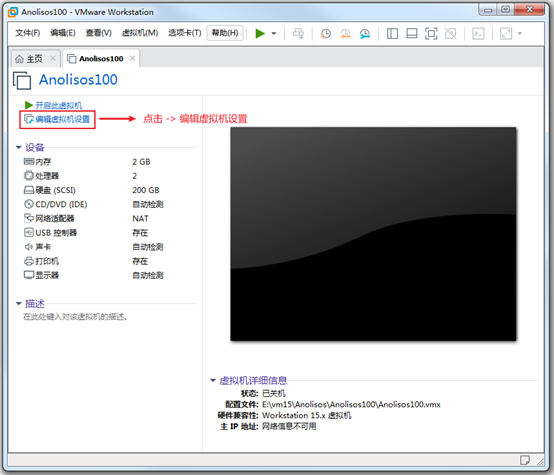Click the 网络信息不可用 IP address text
554x475 pixels.
tap(289, 427)
